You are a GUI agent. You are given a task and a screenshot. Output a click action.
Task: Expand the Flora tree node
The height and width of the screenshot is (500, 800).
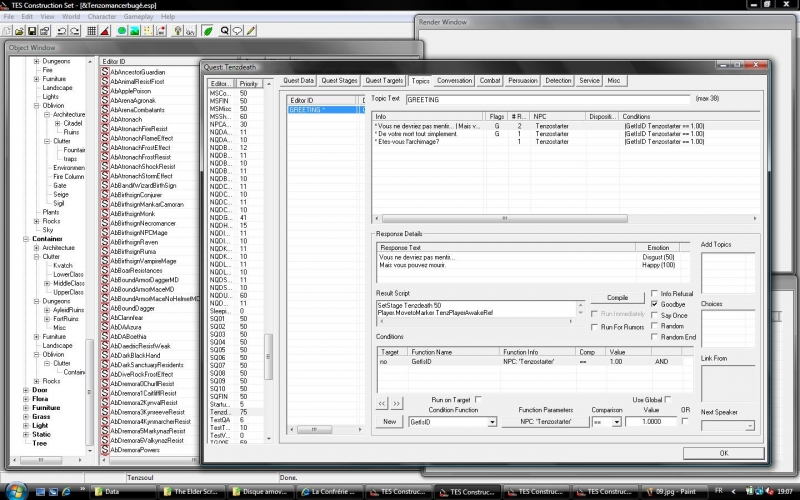point(26,399)
